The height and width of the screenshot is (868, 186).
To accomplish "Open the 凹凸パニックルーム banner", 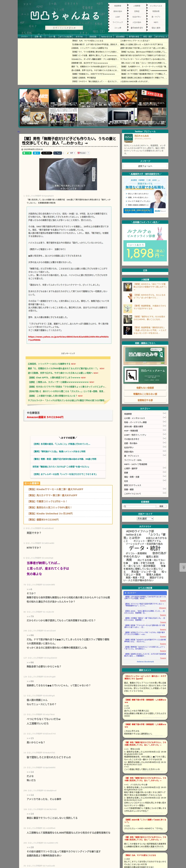I will (x=145, y=375).
